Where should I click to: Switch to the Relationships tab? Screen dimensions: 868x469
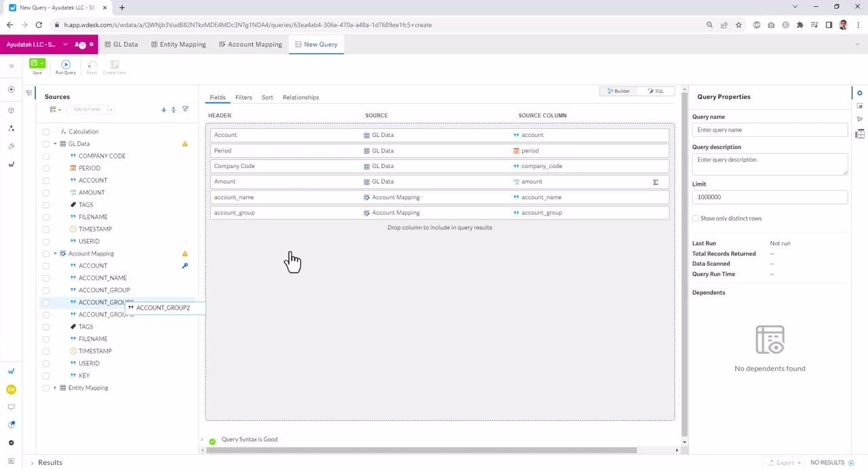301,98
